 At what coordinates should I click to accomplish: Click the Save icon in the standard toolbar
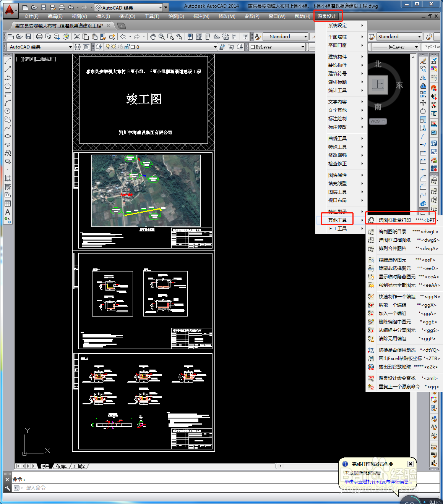pos(28,37)
